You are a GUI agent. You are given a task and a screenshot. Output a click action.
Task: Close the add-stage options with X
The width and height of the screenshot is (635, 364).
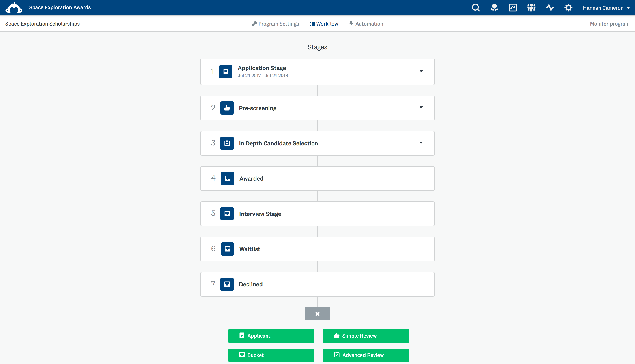(317, 314)
